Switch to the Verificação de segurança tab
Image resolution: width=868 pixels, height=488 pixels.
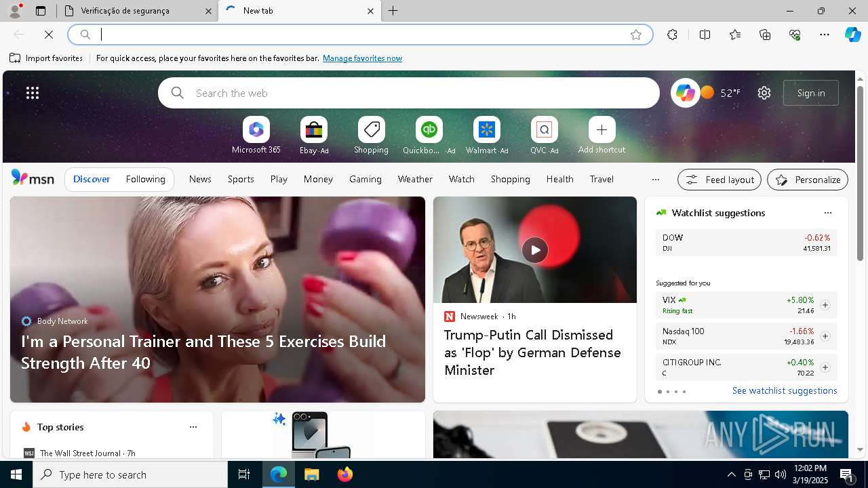(137, 11)
